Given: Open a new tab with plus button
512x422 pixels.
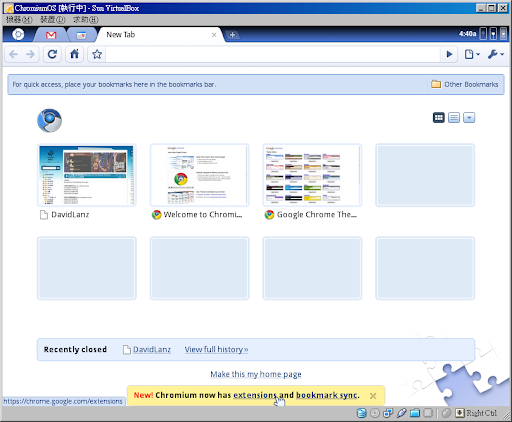Looking at the screenshot, I should [232, 34].
